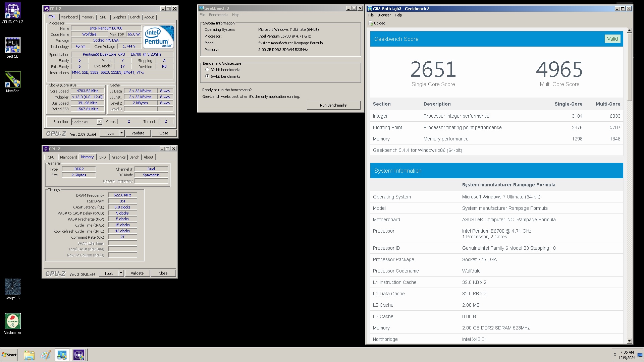Click the Core Speed value 4703.52 MHz
This screenshot has height=362, width=644.
pyautogui.click(x=88, y=91)
